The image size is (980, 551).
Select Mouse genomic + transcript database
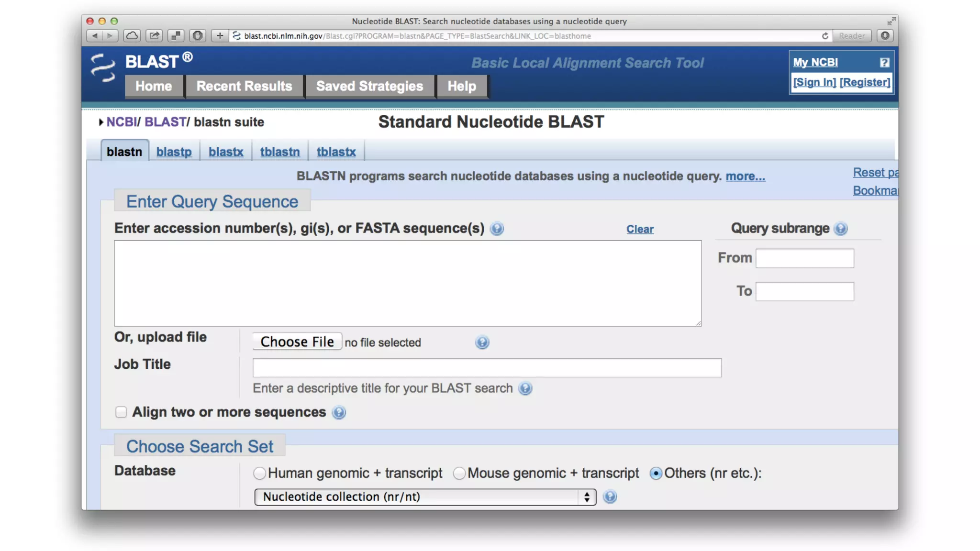(459, 473)
